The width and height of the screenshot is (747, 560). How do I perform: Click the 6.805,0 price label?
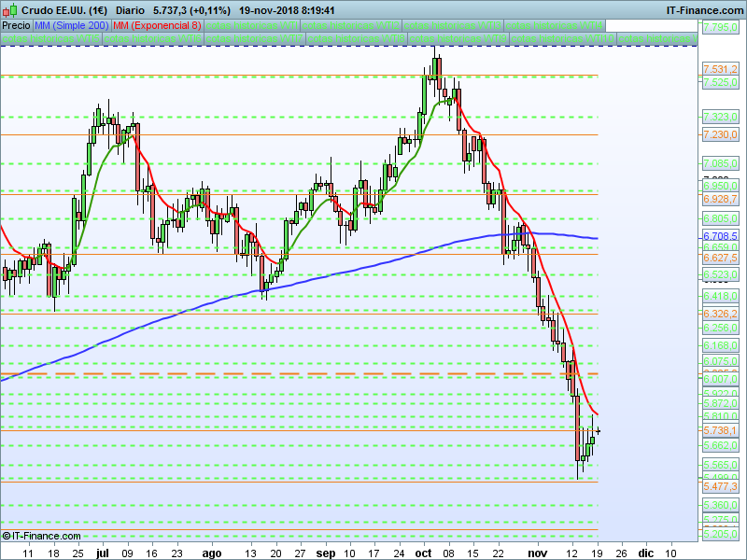[x=720, y=218]
